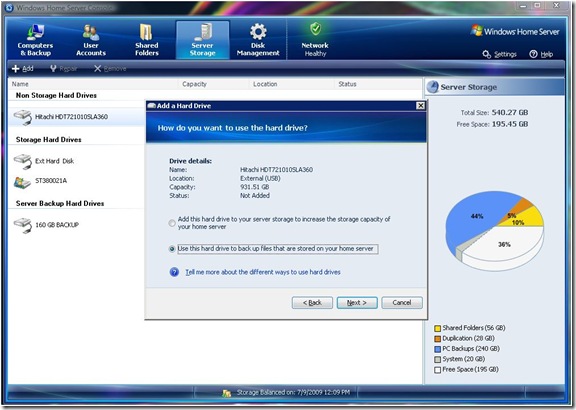Click the Free Space white legend swatch

437,370
